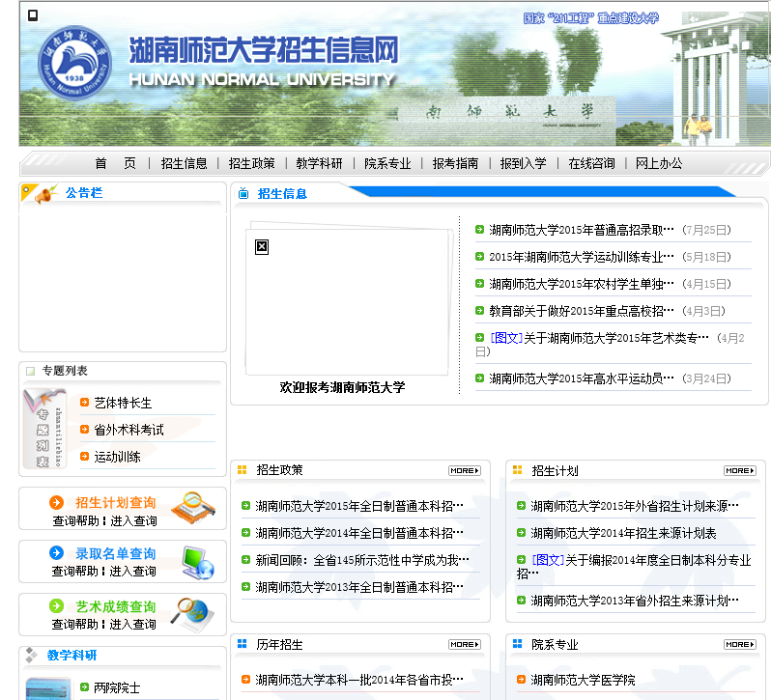Open policy 湖南师范大学2014年全日制普通本科招
771x700 pixels.
tap(359, 533)
